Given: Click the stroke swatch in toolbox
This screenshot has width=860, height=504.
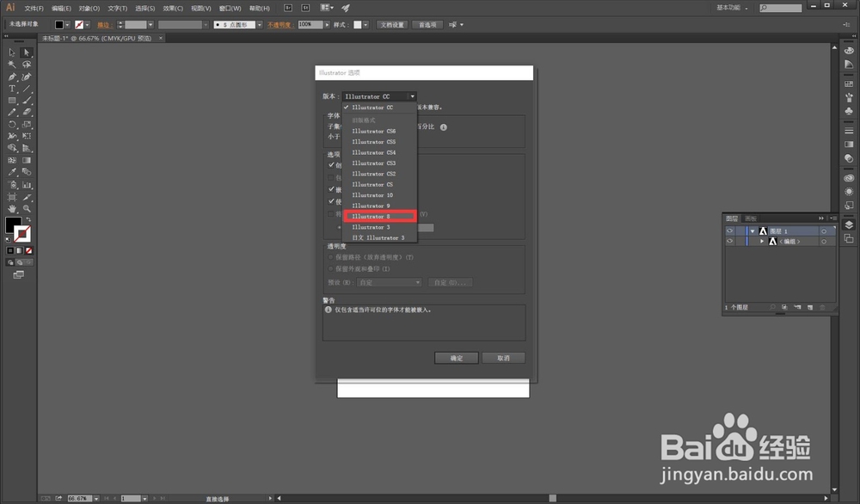Looking at the screenshot, I should (x=22, y=234).
